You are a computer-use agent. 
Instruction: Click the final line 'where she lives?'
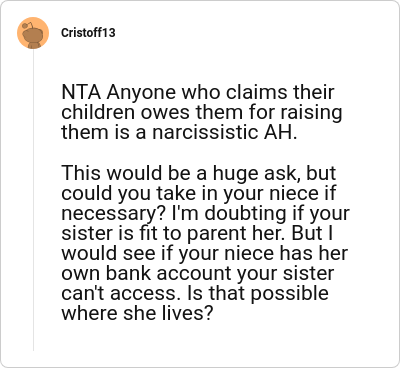[x=137, y=313]
